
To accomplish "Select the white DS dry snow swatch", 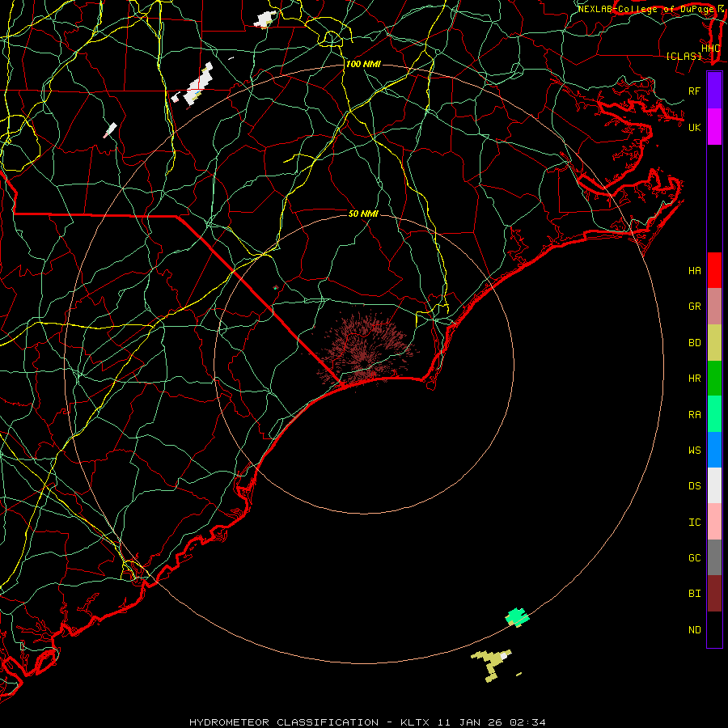I will 714,485.
